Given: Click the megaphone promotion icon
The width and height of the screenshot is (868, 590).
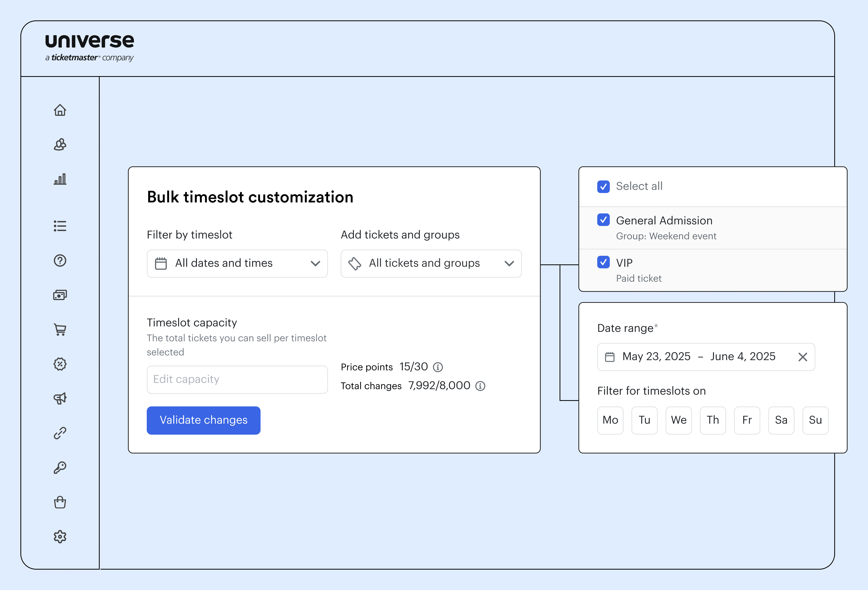Looking at the screenshot, I should click(60, 398).
